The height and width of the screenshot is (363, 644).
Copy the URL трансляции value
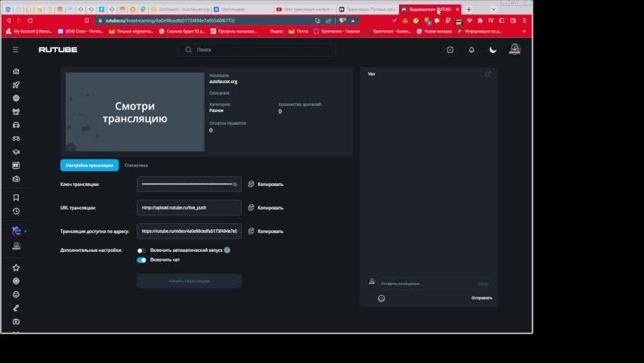click(266, 208)
